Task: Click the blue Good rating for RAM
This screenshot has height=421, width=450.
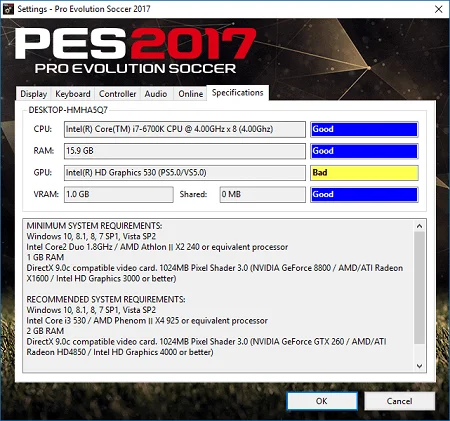Action: (x=364, y=151)
